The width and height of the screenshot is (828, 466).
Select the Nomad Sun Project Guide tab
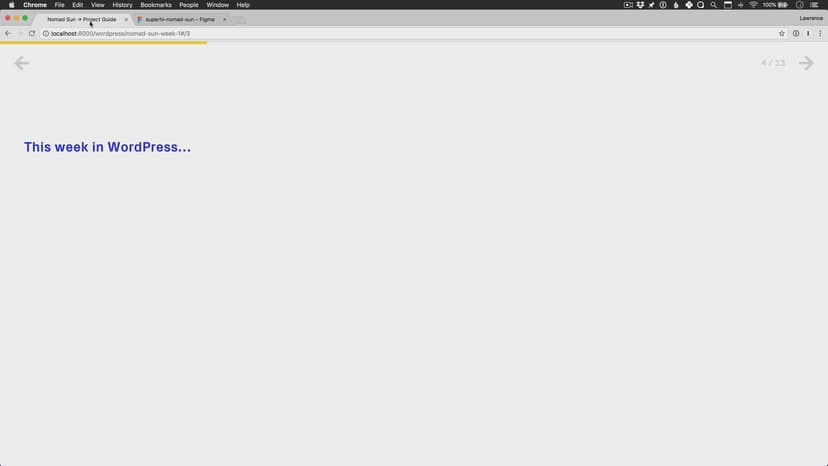tap(82, 19)
